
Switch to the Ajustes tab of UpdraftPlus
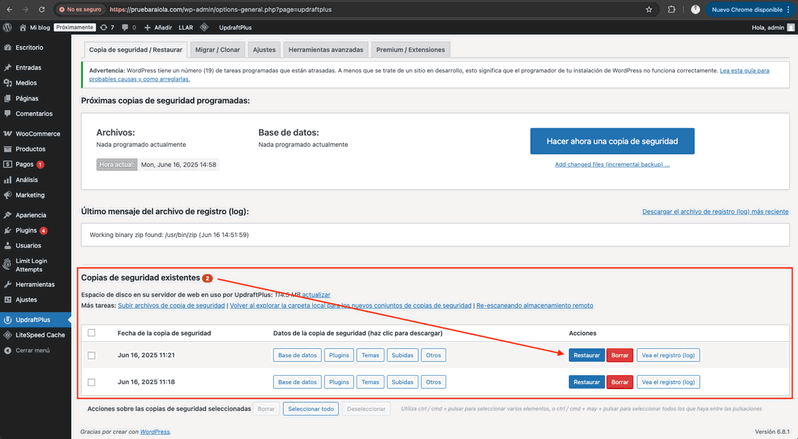(264, 49)
